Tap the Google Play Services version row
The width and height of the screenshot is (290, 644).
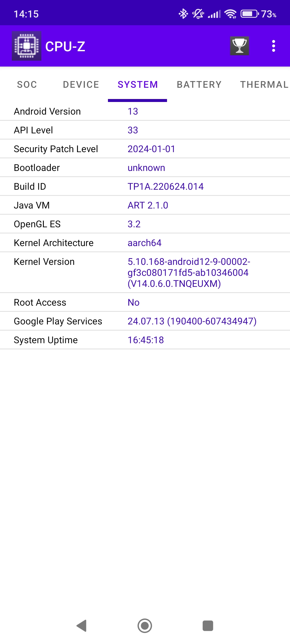point(145,321)
